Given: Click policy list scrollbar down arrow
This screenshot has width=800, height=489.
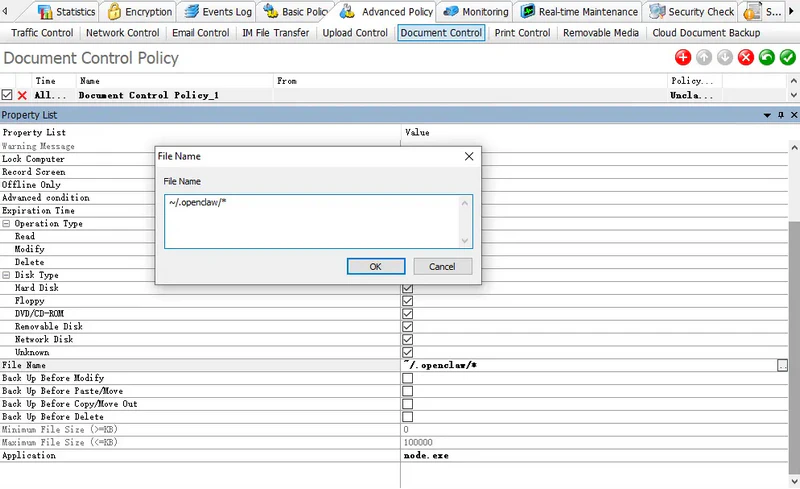Looking at the screenshot, I should (x=793, y=95).
